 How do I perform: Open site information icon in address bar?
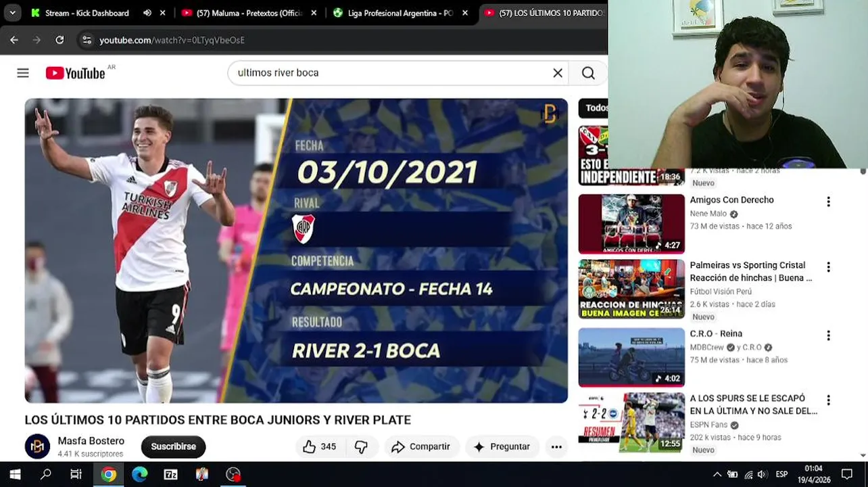tap(87, 40)
